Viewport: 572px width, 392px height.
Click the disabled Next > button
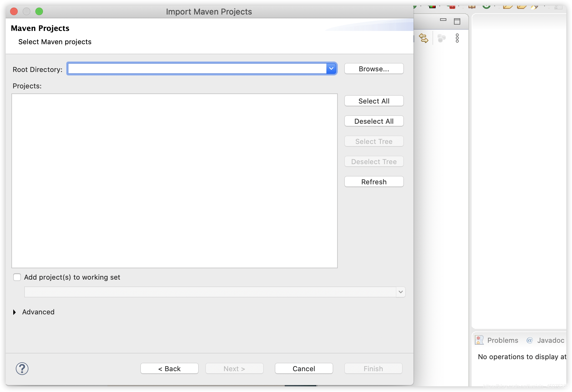click(234, 369)
